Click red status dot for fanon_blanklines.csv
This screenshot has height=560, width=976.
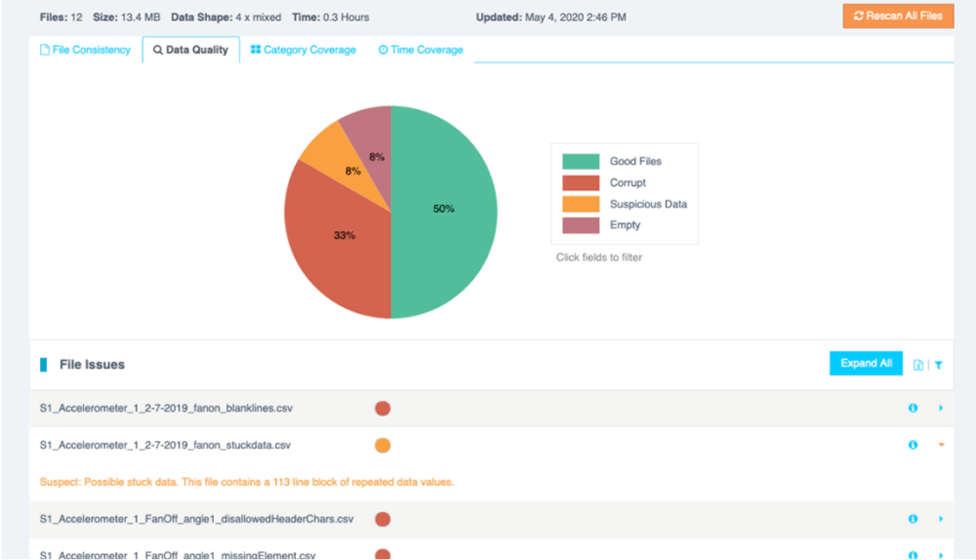click(383, 409)
